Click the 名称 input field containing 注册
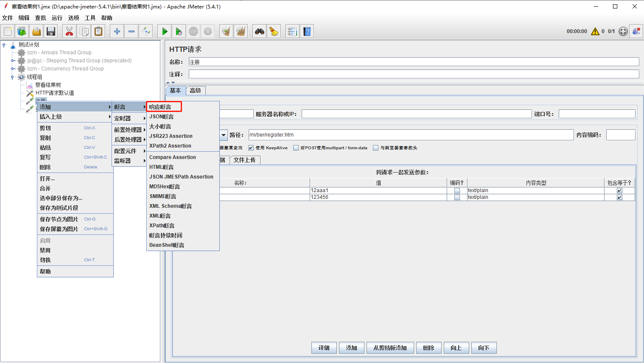The height and width of the screenshot is (363, 644). point(414,62)
